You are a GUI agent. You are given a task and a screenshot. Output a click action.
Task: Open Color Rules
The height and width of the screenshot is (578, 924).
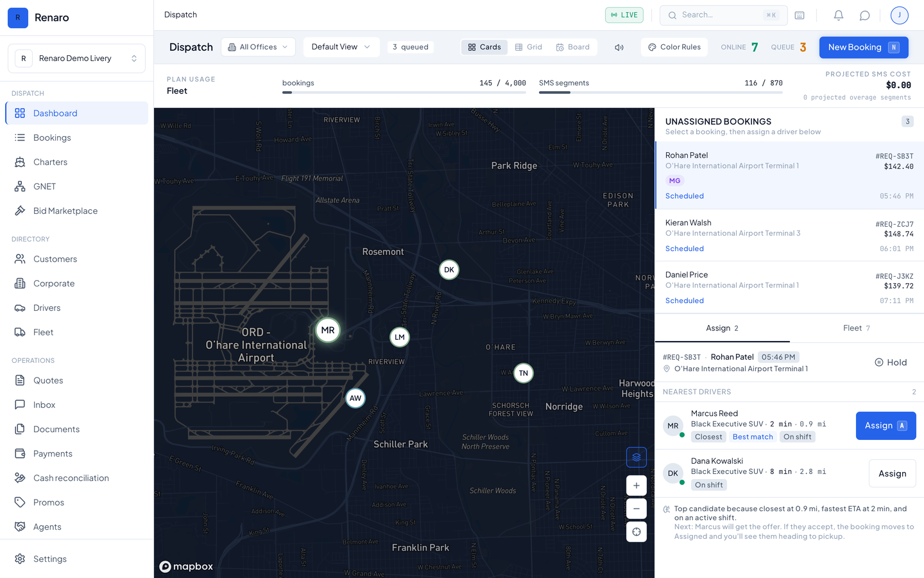[x=674, y=48]
